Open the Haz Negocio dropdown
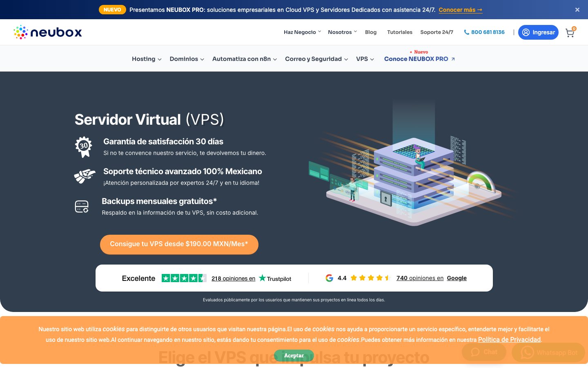The height and width of the screenshot is (368, 588). click(x=303, y=32)
